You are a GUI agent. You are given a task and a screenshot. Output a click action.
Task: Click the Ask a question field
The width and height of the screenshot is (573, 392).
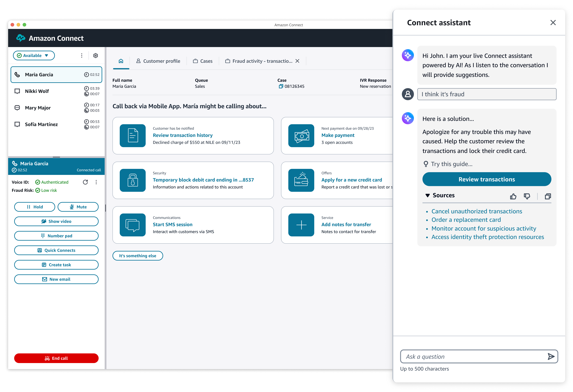click(x=472, y=357)
